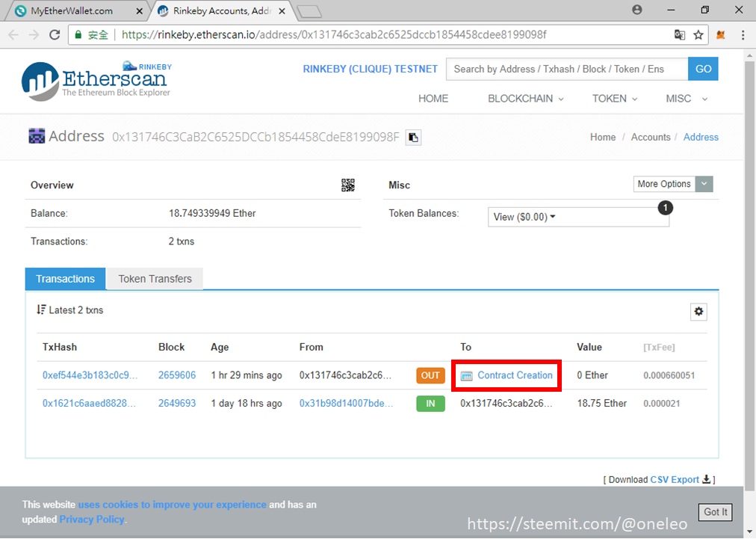Open the transactions settings gear icon

pos(698,312)
